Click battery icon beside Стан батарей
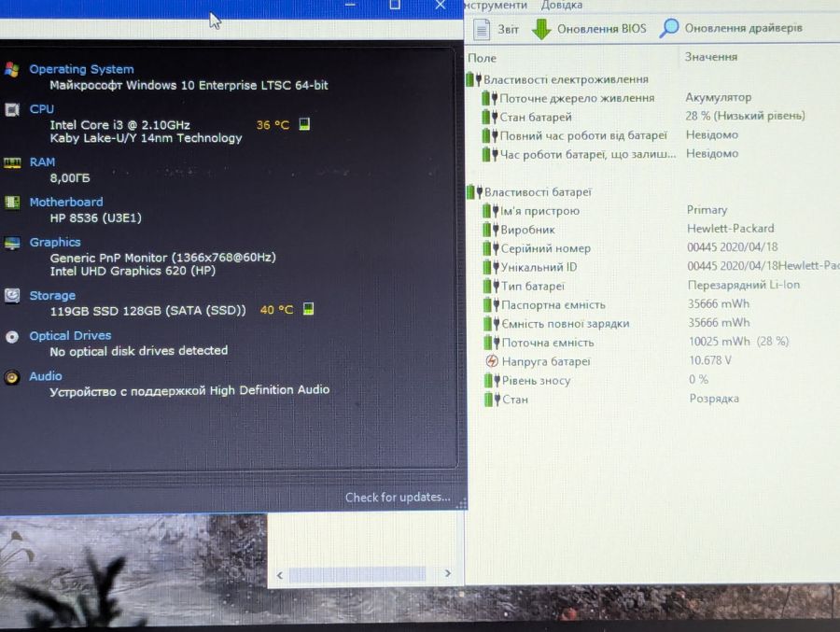The width and height of the screenshot is (840, 632). 490,117
